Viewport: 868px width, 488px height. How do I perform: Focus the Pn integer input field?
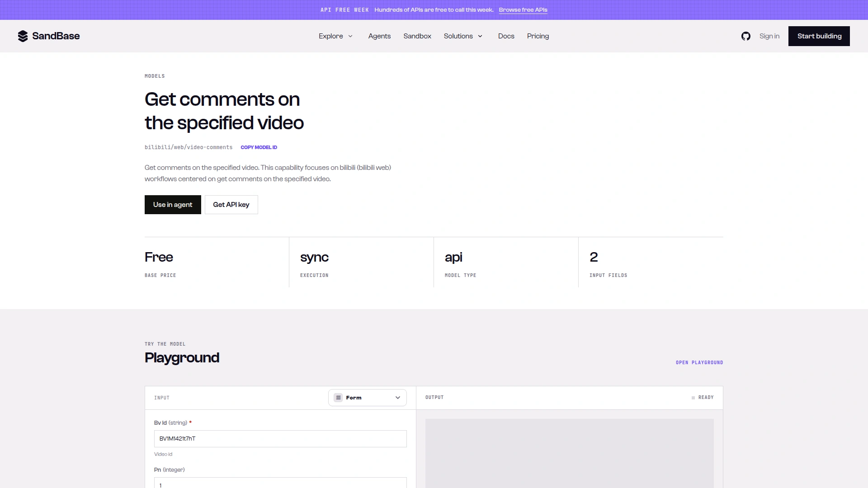(280, 483)
